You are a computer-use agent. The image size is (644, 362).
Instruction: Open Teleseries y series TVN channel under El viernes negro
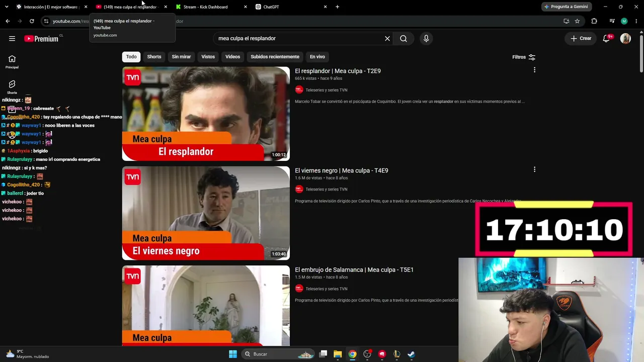click(x=327, y=190)
